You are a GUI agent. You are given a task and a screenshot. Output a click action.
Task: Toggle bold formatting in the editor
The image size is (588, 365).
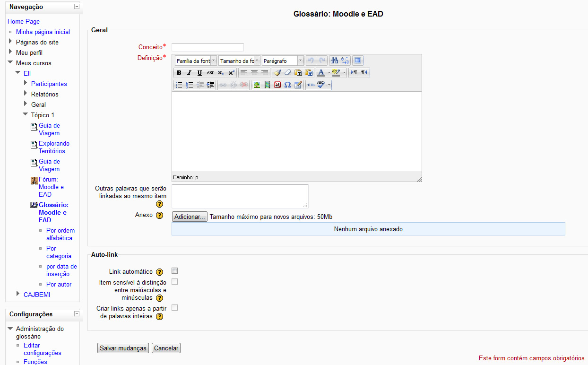click(179, 73)
